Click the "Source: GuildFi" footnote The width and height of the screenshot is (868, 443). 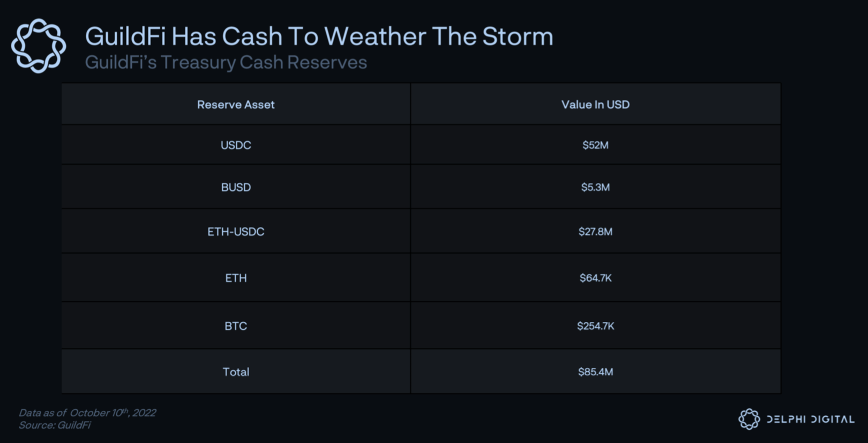[55, 425]
